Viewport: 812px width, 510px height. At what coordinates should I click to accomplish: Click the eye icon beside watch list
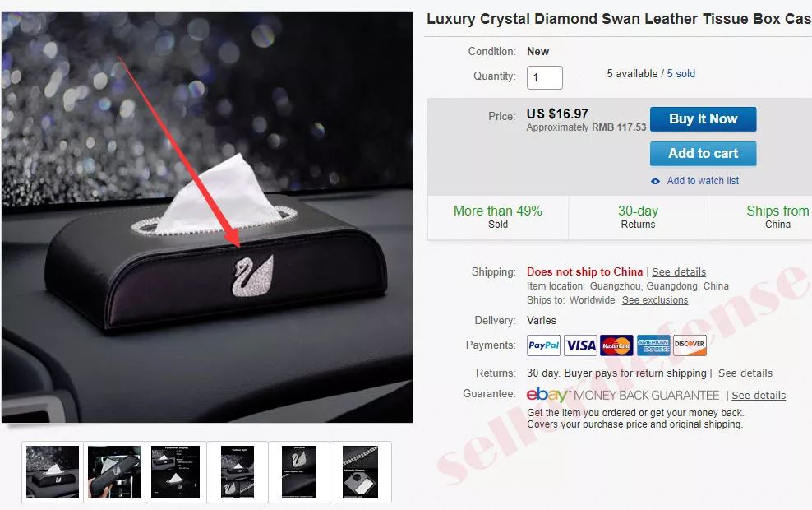coord(655,182)
